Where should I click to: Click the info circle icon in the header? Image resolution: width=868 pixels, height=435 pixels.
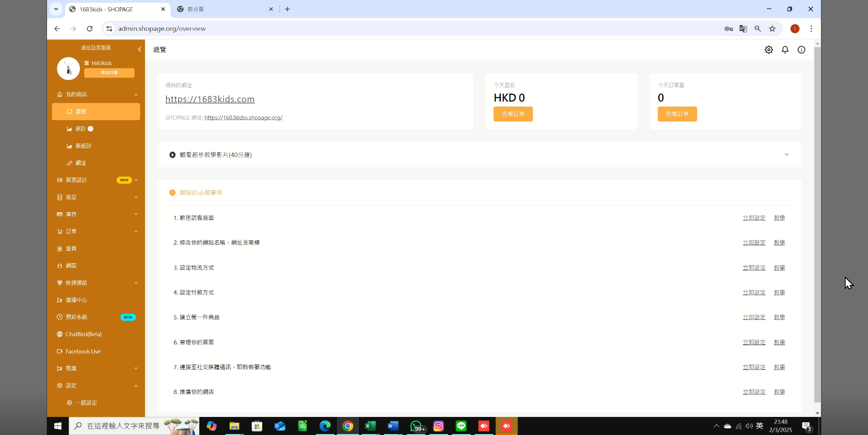pyautogui.click(x=801, y=50)
